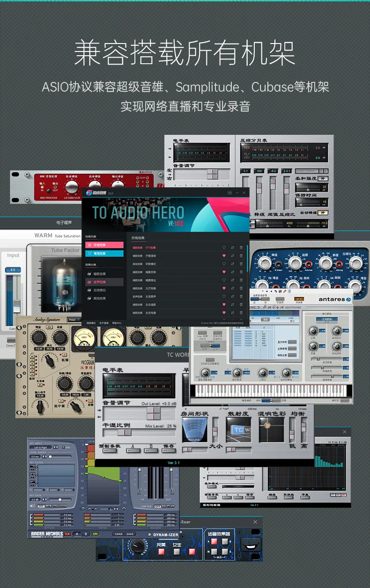Open 唱歌效果 category

pos(104,274)
